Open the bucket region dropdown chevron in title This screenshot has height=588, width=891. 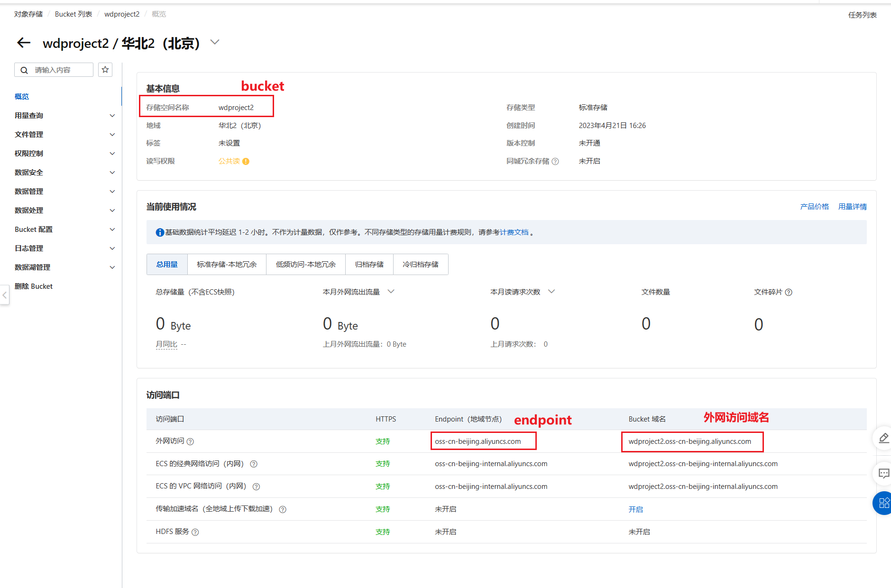(x=215, y=42)
